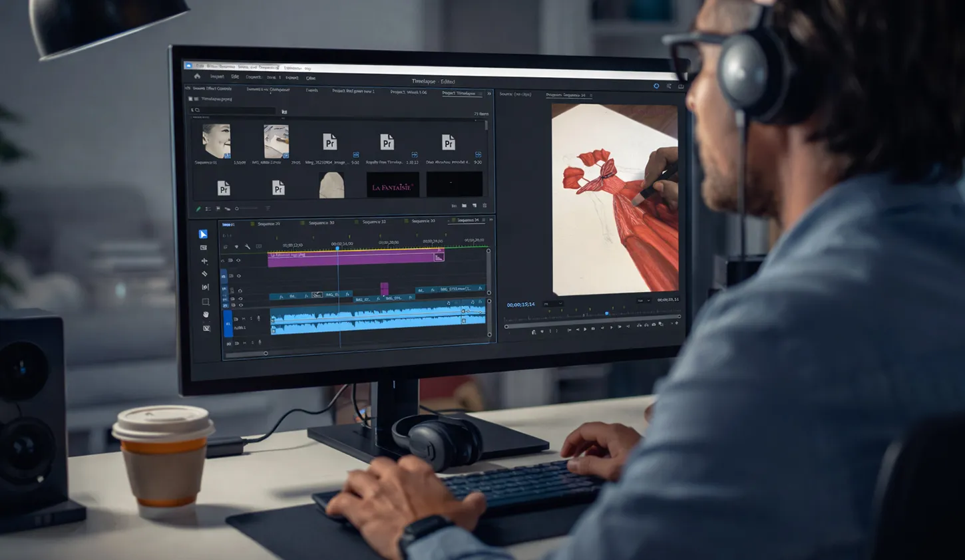Toggle eye visibility of top video track
The height and width of the screenshot is (560, 965).
pos(238,260)
